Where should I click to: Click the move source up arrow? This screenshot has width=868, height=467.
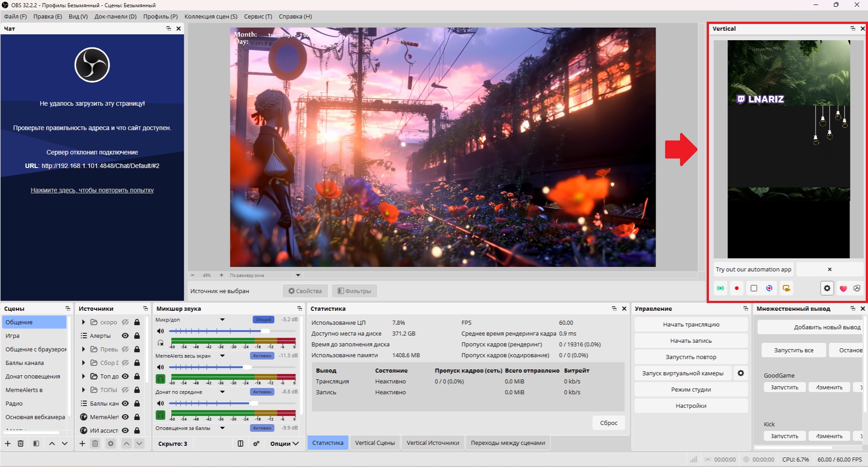(x=127, y=444)
